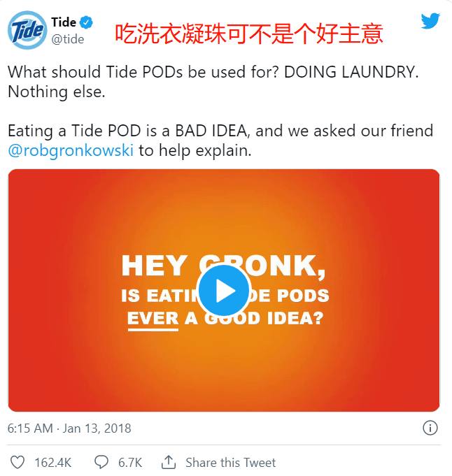Open the @robgronkowski mention link
The height and width of the screenshot is (476, 452).
click(x=71, y=150)
